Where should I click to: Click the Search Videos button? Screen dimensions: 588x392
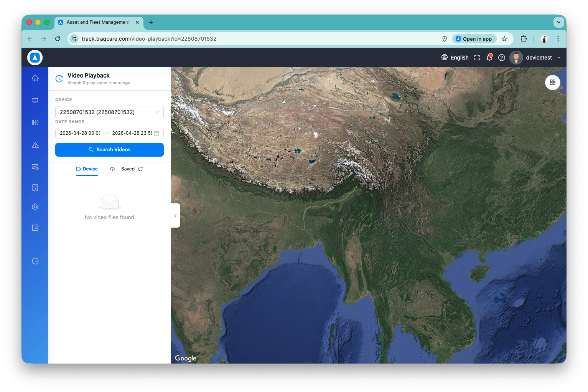(109, 150)
